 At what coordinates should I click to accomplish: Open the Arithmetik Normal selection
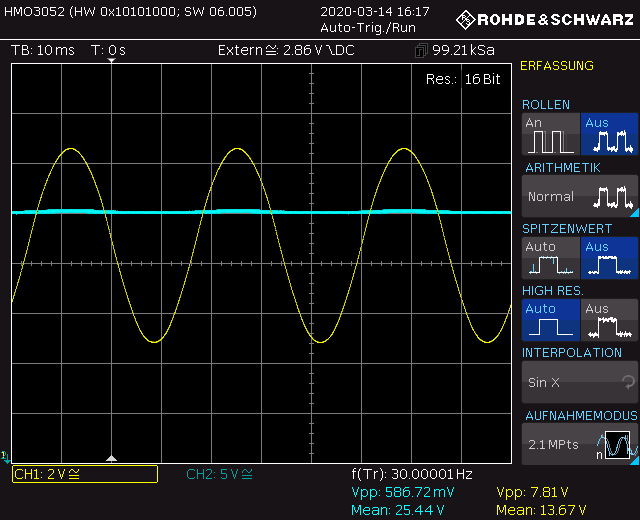(579, 196)
